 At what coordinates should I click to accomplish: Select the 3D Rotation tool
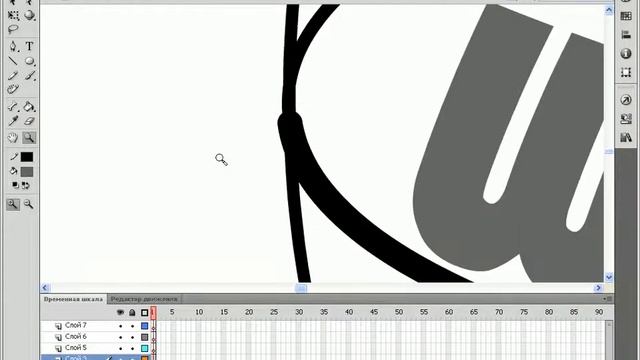click(29, 16)
